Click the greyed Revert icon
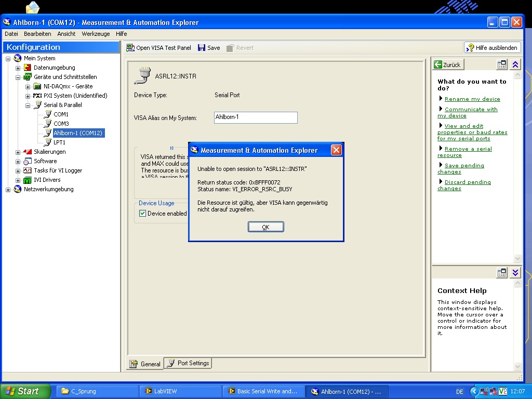 click(230, 48)
